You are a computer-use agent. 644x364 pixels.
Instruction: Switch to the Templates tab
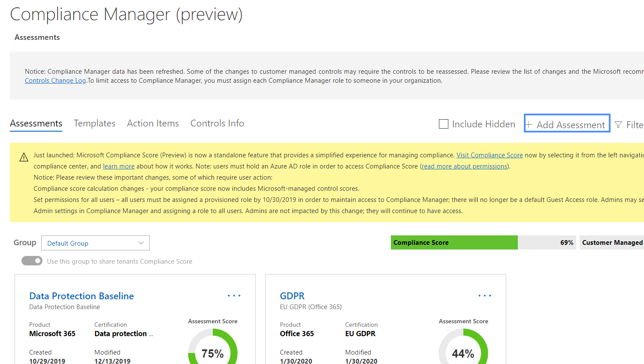coord(94,123)
